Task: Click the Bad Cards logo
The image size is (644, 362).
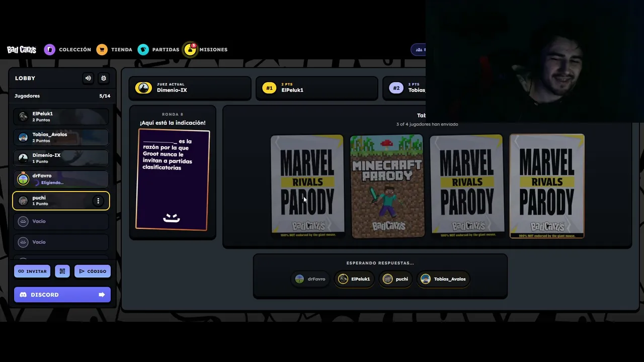Action: 22,50
